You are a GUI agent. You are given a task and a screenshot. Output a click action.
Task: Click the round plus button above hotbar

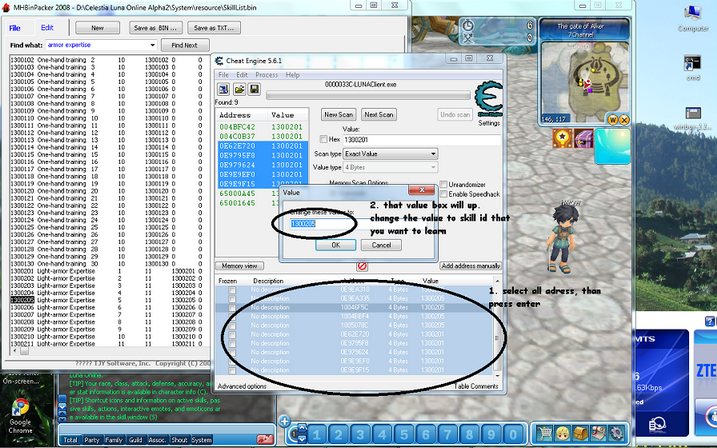point(284,421)
